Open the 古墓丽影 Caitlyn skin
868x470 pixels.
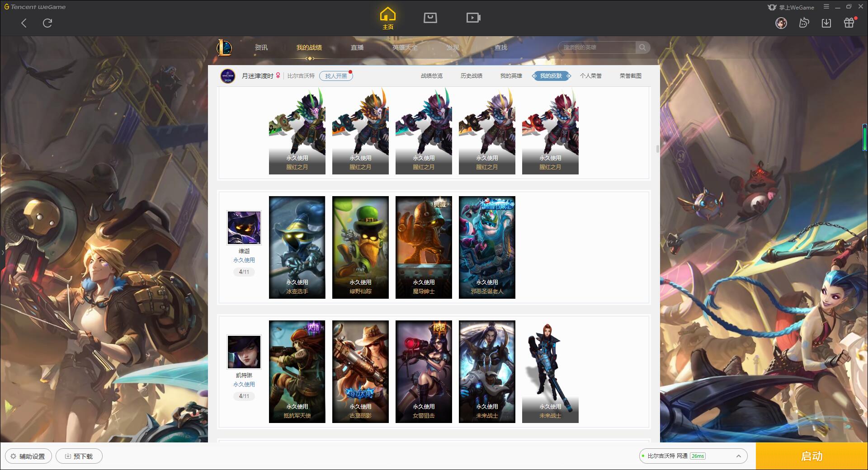[x=360, y=371]
